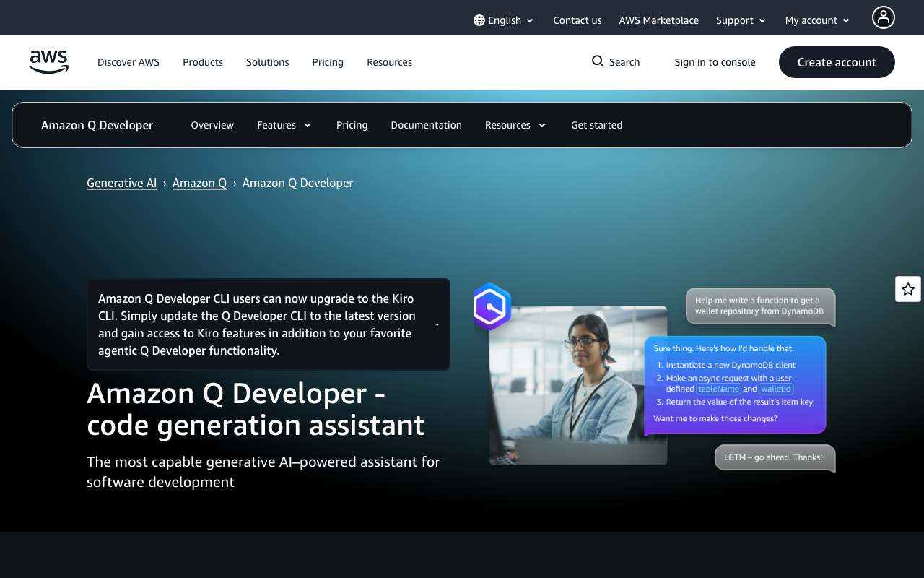Select the purple Amazon Q hexagon logo
Screen dimensions: 924x578
click(x=492, y=306)
